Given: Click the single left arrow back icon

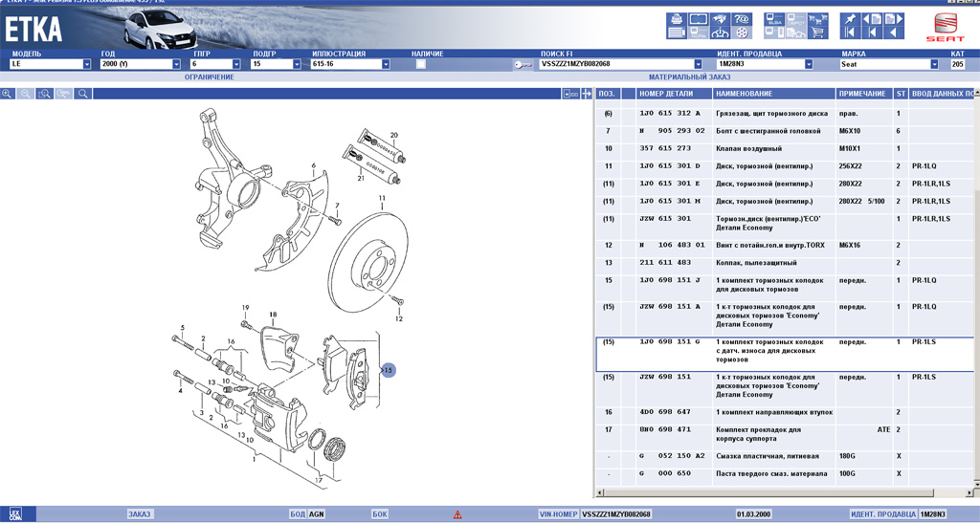Looking at the screenshot, I should click(x=894, y=33).
